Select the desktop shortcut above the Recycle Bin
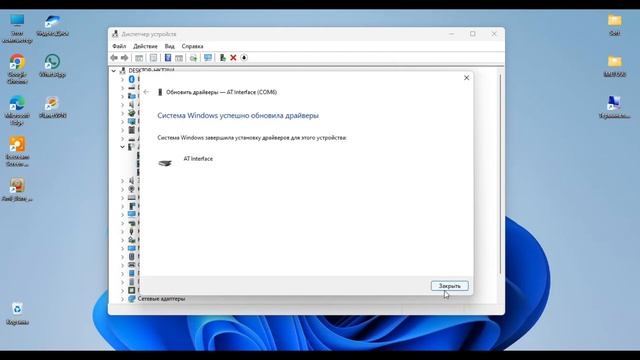 coord(17,190)
